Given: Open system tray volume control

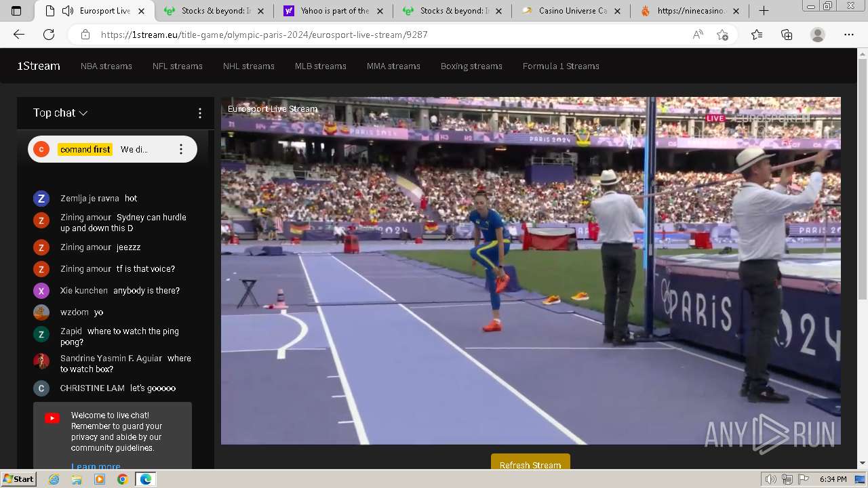Looking at the screenshot, I should [x=771, y=479].
